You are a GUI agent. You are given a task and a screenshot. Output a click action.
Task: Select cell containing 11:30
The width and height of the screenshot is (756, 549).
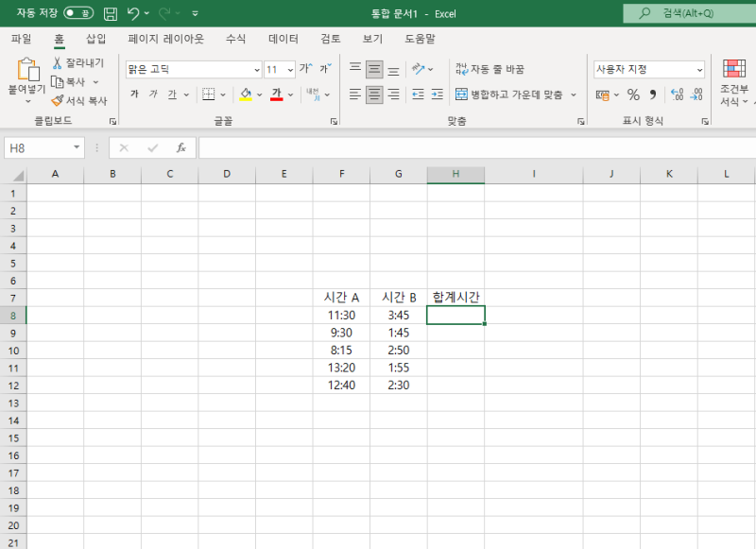(x=341, y=316)
